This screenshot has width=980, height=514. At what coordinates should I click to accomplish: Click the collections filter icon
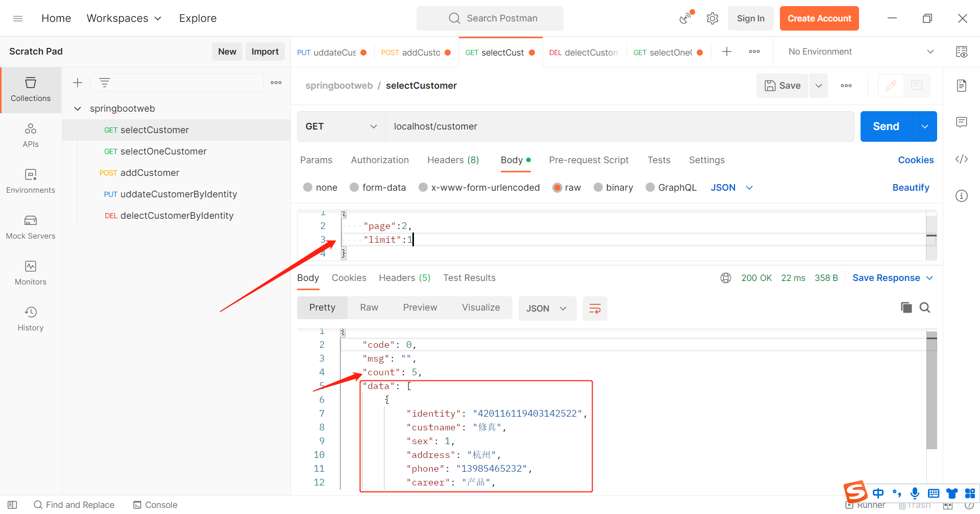click(x=105, y=83)
